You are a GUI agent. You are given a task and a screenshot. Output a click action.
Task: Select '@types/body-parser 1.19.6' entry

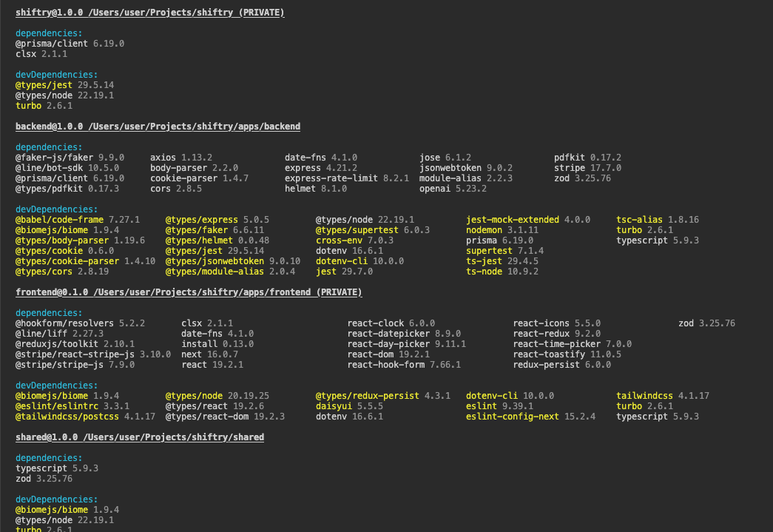pos(80,240)
